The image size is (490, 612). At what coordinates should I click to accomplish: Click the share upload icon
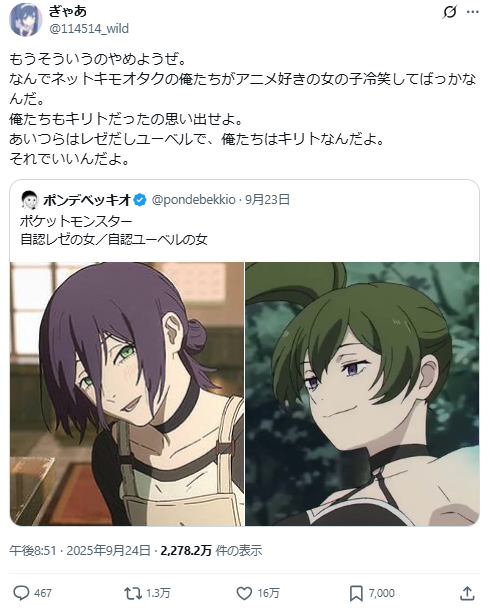[x=467, y=593]
